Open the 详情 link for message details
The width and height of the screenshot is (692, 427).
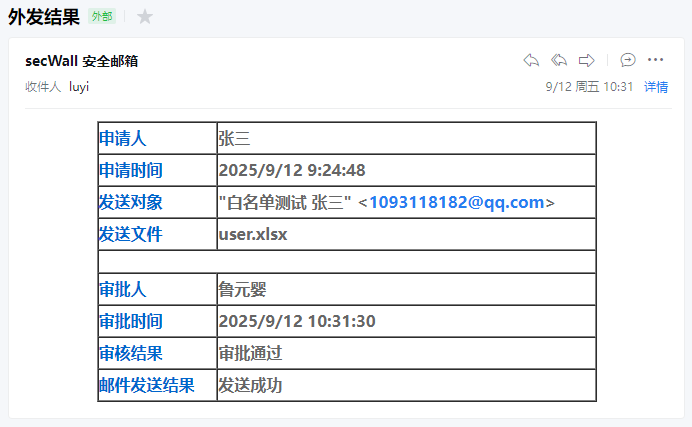pos(656,87)
